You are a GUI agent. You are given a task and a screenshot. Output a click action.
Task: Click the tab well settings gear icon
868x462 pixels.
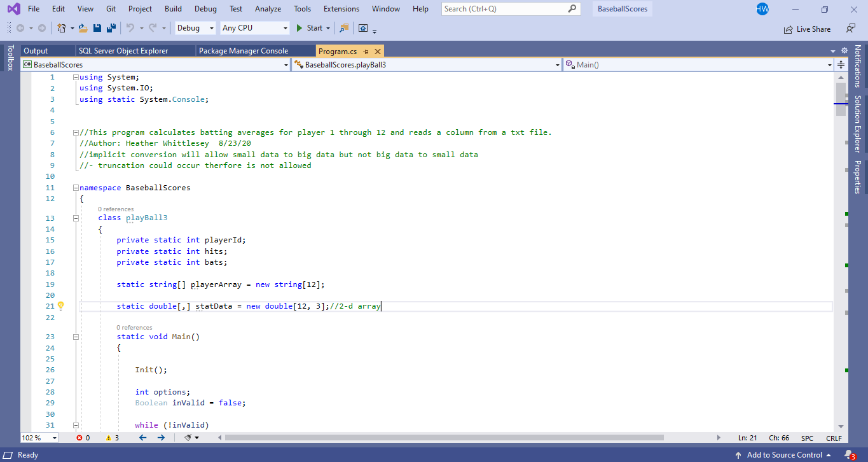coord(844,50)
